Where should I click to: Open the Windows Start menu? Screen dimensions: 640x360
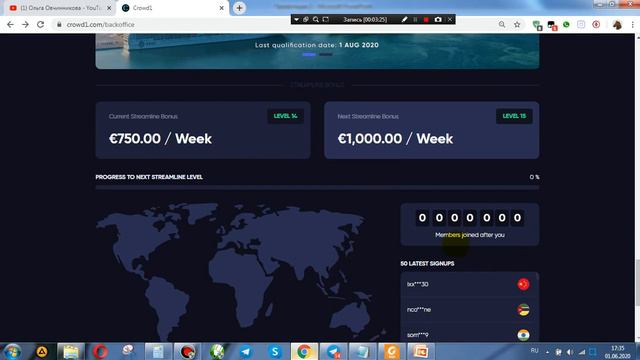pyautogui.click(x=12, y=351)
